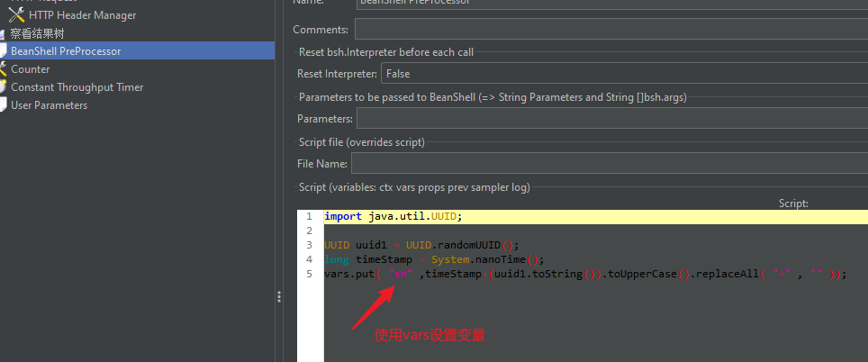The height and width of the screenshot is (362, 868).
Task: Click the Counter wrench icon
Action: pos(4,69)
